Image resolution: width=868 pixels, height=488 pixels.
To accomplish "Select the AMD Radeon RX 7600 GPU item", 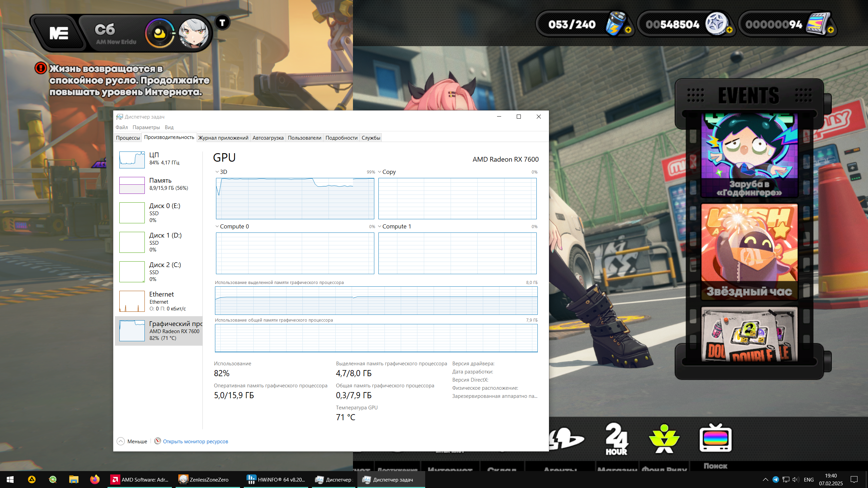I will 159,331.
